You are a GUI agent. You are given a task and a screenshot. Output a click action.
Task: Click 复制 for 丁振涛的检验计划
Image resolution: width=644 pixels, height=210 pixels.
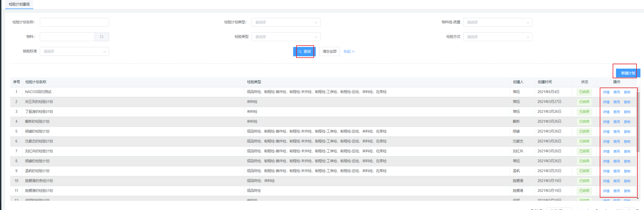(627, 112)
